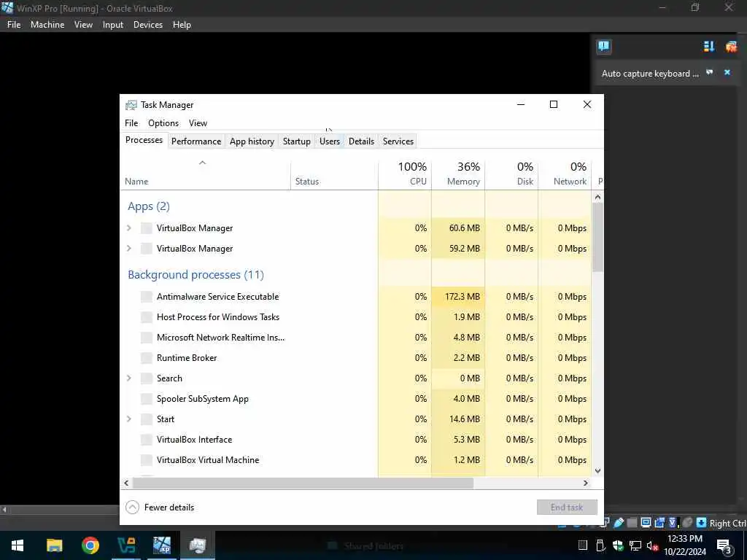Sort processes by the Memory column header
This screenshot has width=747, height=560.
click(x=458, y=174)
